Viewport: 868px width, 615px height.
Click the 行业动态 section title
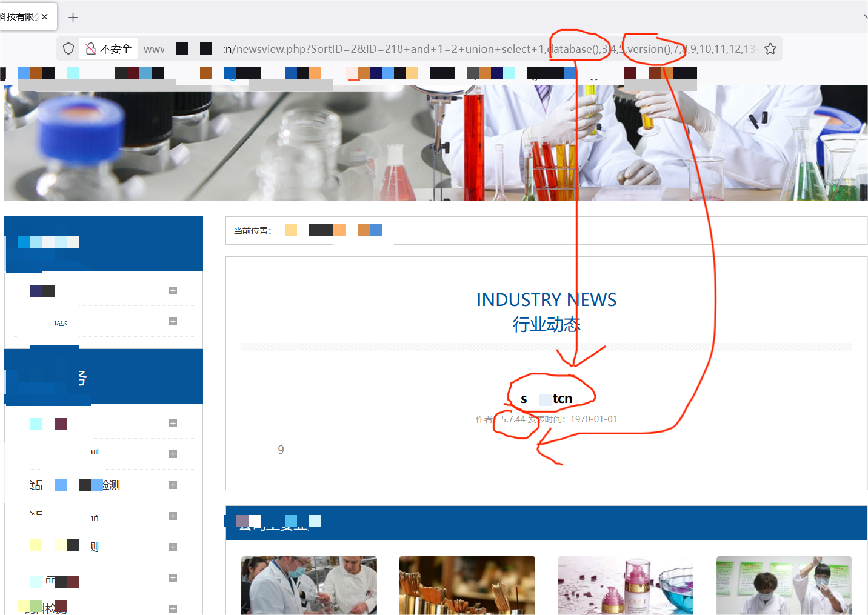[546, 324]
